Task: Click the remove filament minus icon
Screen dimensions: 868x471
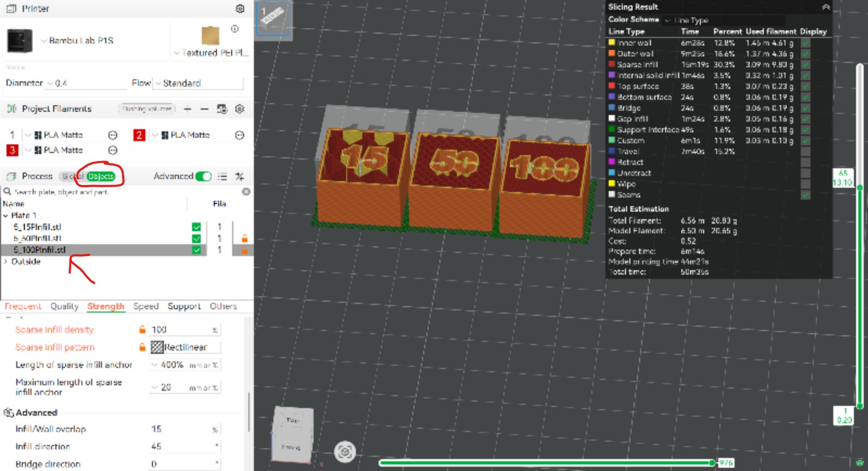Action: point(205,109)
